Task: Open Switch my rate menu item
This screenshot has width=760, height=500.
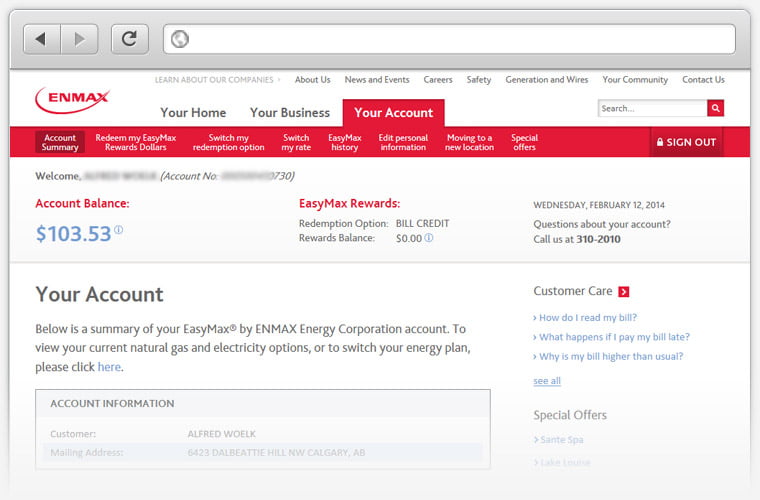Action: (296, 142)
